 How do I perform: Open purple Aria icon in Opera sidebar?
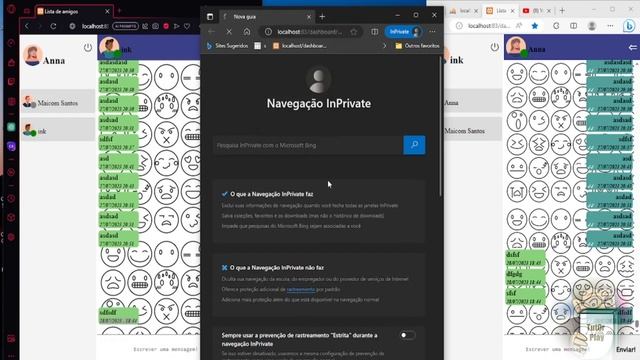pyautogui.click(x=11, y=146)
